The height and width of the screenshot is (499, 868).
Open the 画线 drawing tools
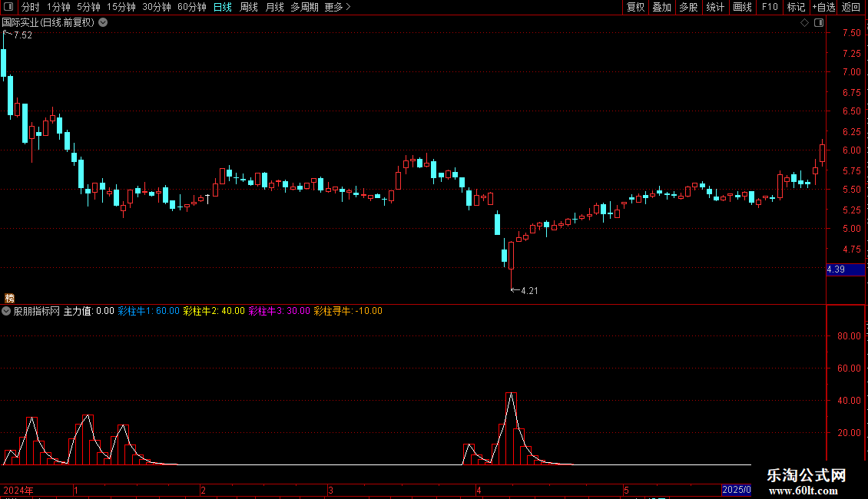pyautogui.click(x=742, y=7)
